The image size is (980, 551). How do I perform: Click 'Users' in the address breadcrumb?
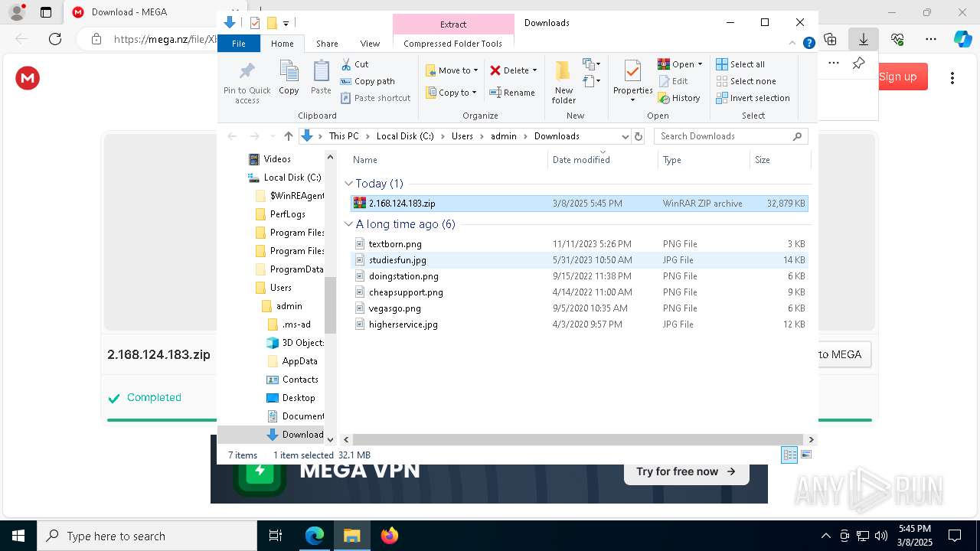pyautogui.click(x=462, y=136)
